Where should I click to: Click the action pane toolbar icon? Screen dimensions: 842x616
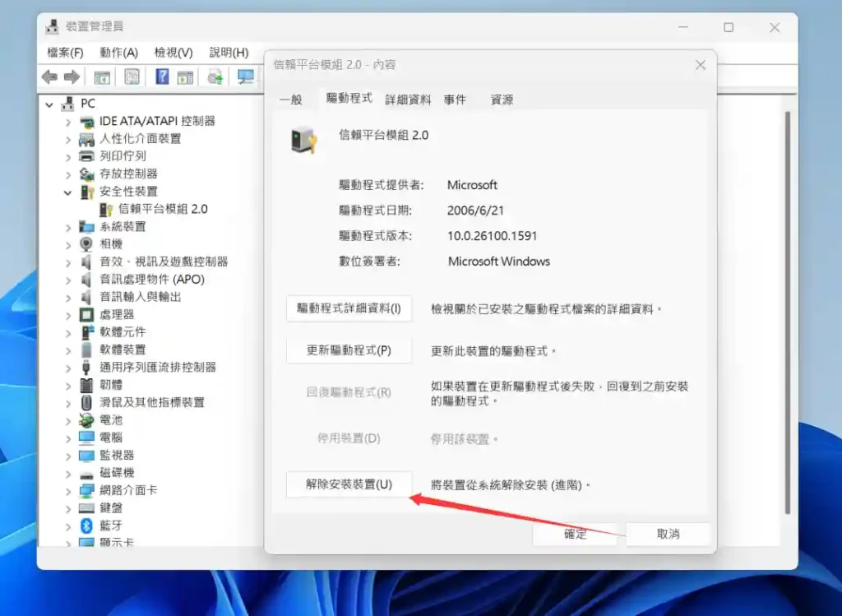pos(185,77)
